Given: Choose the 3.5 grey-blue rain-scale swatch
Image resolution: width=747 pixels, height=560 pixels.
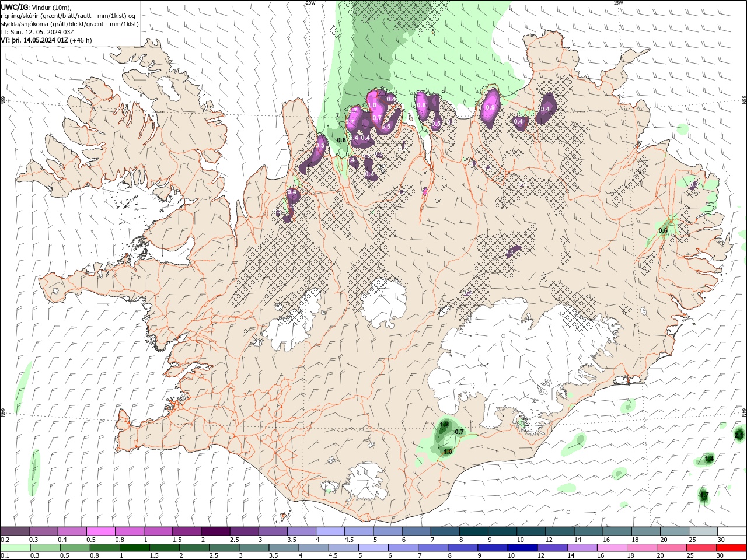Looking at the screenshot, I should click(x=283, y=548).
